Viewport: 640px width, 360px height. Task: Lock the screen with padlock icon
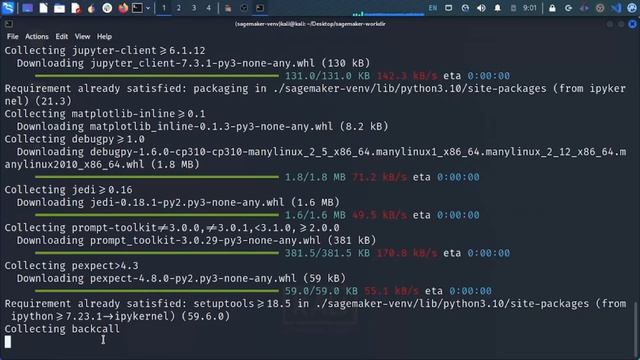click(552, 8)
